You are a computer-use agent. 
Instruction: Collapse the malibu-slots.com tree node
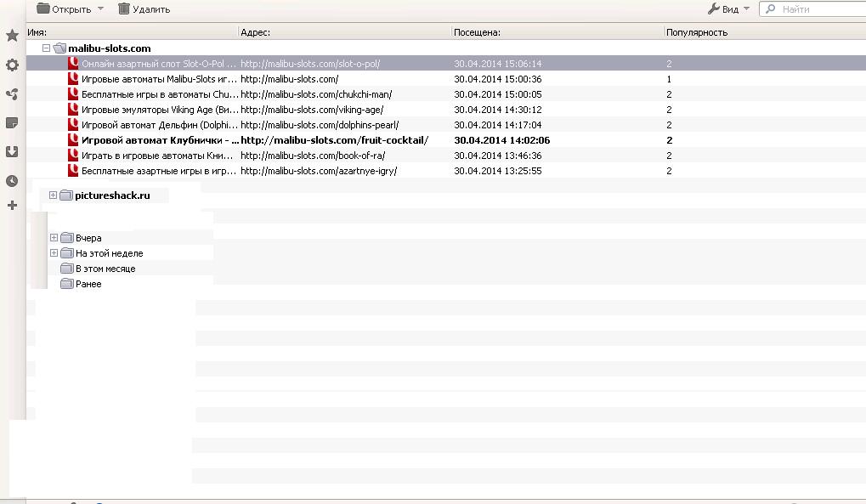(47, 48)
